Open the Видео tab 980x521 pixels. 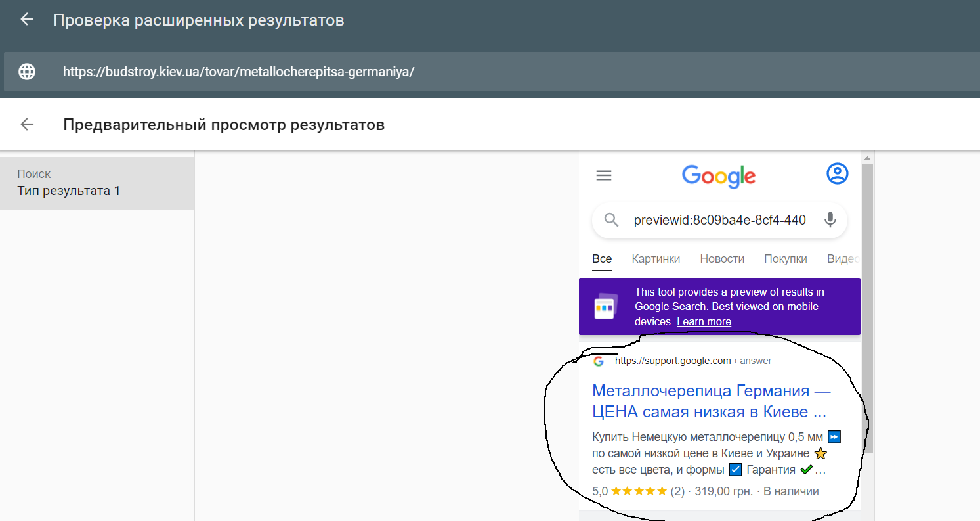843,259
